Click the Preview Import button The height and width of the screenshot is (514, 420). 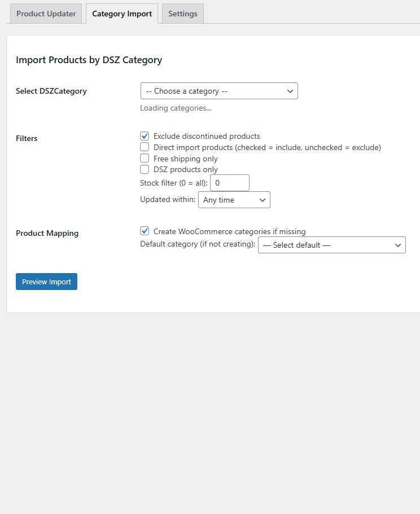(46, 281)
